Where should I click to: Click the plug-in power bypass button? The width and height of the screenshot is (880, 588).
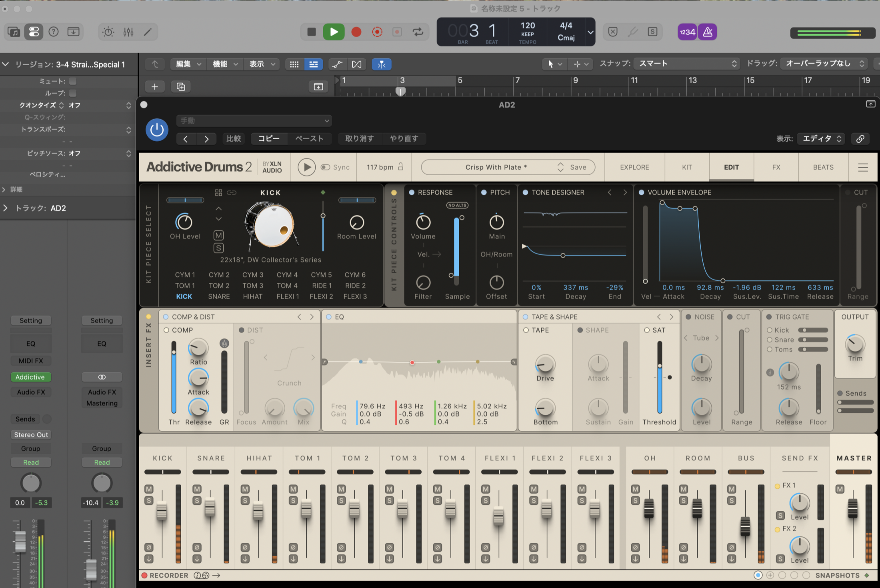[157, 130]
